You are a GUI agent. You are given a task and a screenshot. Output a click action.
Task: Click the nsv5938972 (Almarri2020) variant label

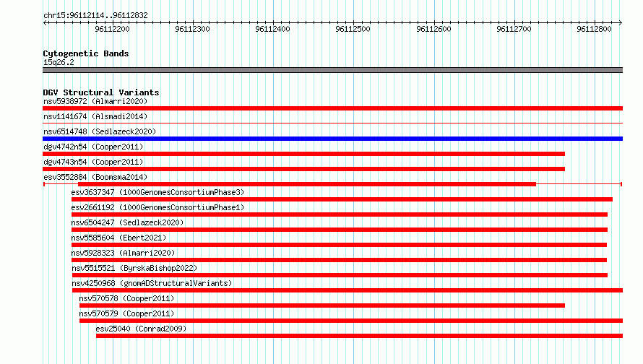click(x=95, y=101)
